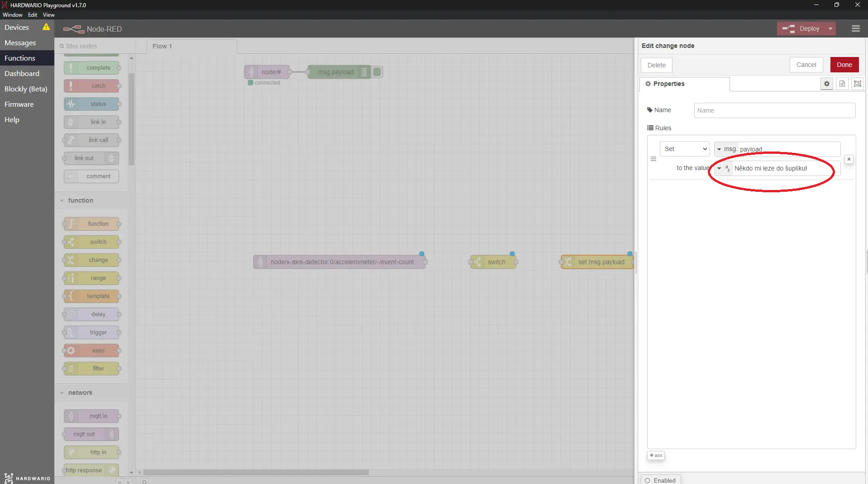Open the Firmware section

point(27,104)
